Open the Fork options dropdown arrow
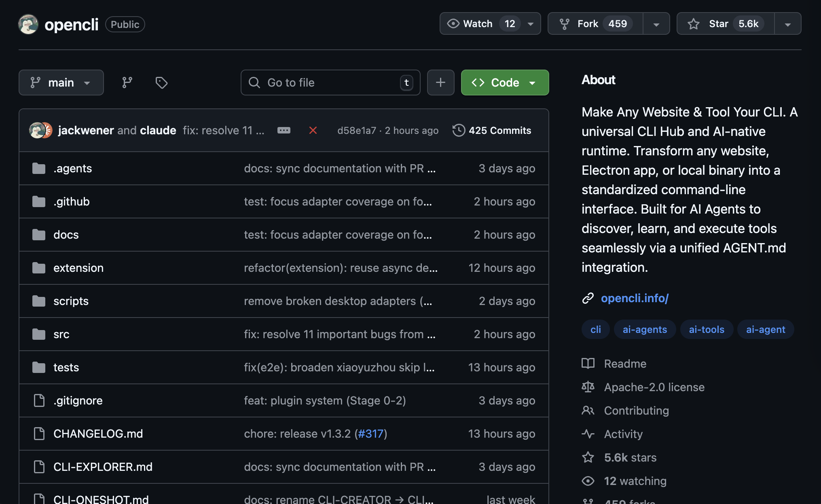821x504 pixels. [x=656, y=24]
